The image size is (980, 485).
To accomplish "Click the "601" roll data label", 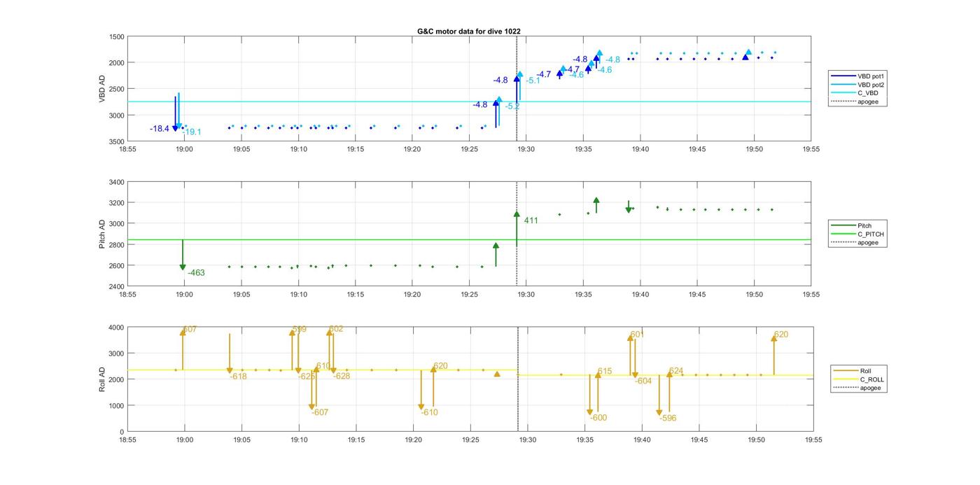I will coord(637,335).
